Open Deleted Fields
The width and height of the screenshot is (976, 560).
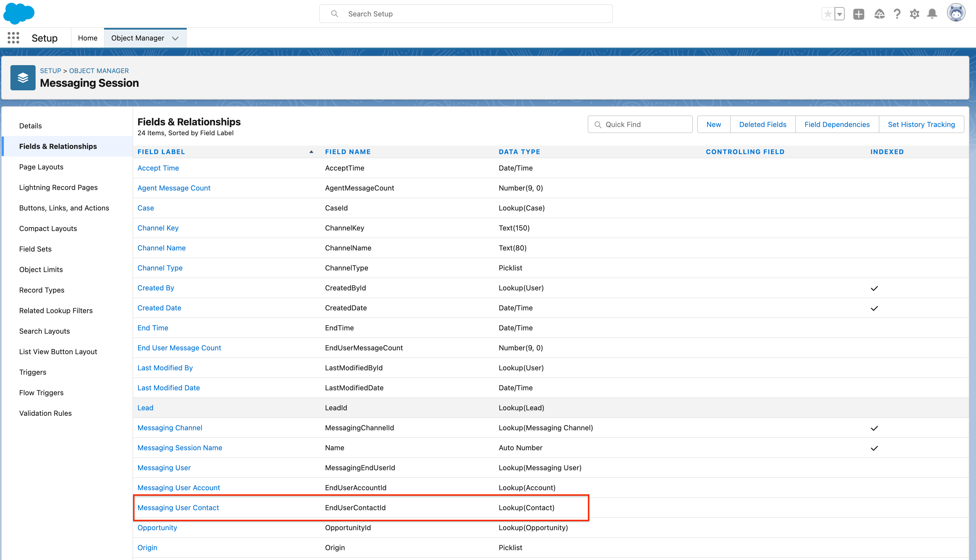click(x=762, y=125)
